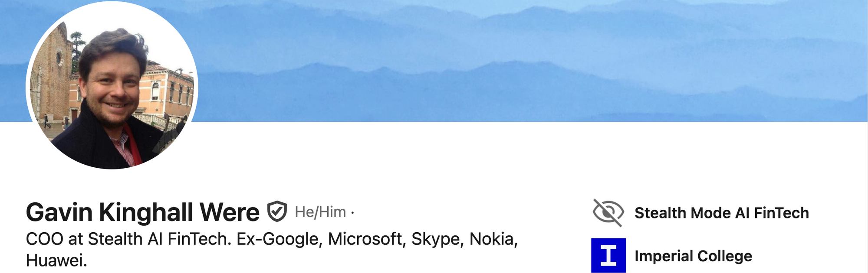Click the white letter I inside the blue logo
868x273 pixels.
pos(608,255)
